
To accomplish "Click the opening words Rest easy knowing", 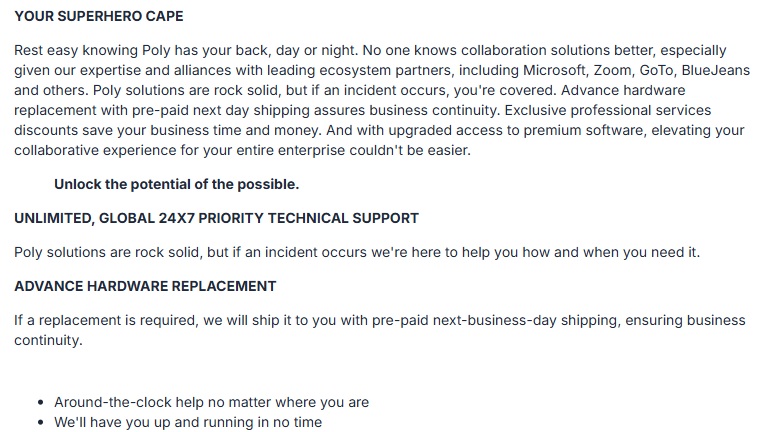I will pos(76,51).
